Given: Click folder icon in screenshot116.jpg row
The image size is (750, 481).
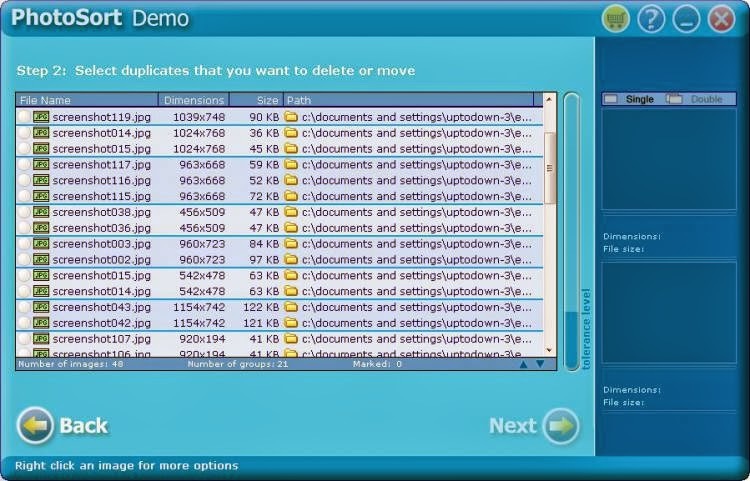Looking at the screenshot, I should coord(291,180).
